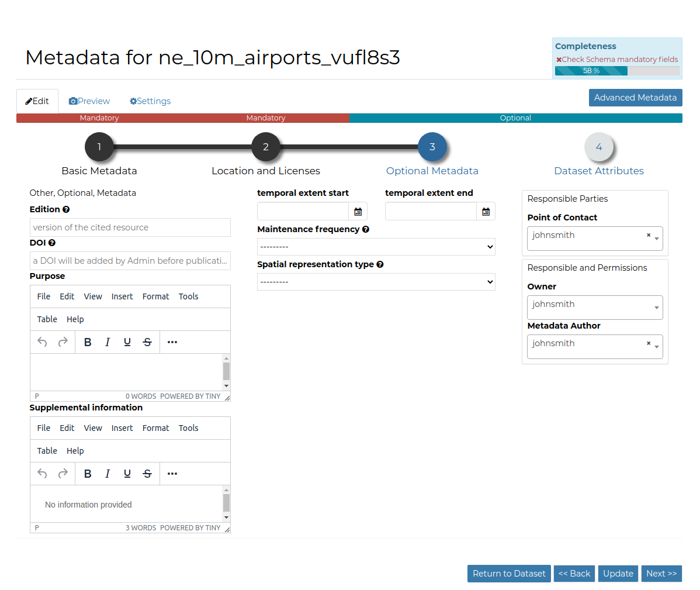This screenshot has height=590, width=700.
Task: Open the Spatial representation type dropdown
Action: pos(376,282)
